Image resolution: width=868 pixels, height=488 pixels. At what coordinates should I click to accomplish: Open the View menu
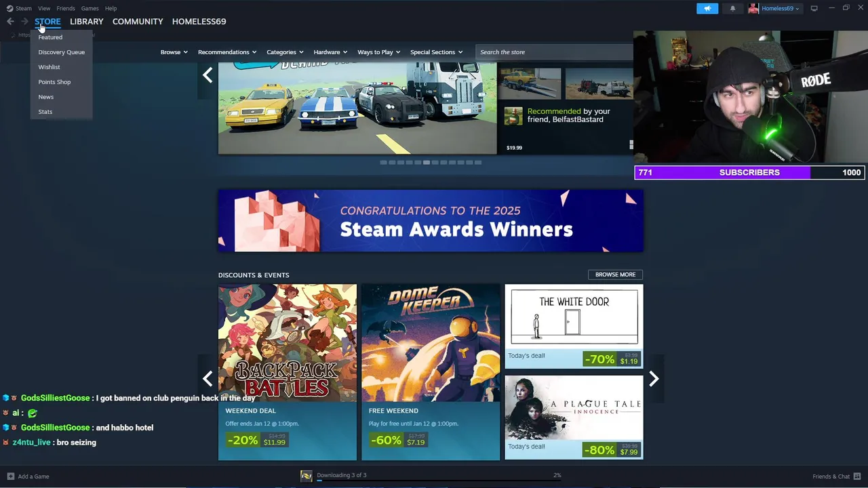coord(44,8)
